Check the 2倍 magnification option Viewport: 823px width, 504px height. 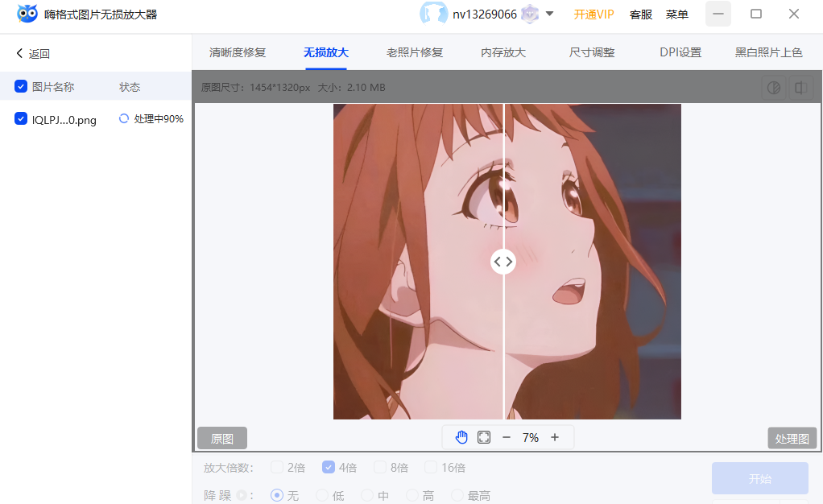pos(277,467)
